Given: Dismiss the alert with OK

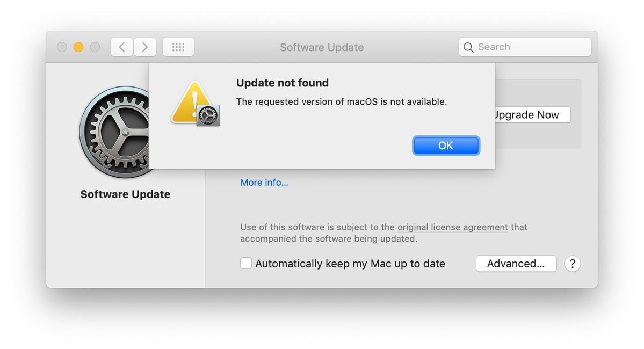Looking at the screenshot, I should (x=446, y=145).
